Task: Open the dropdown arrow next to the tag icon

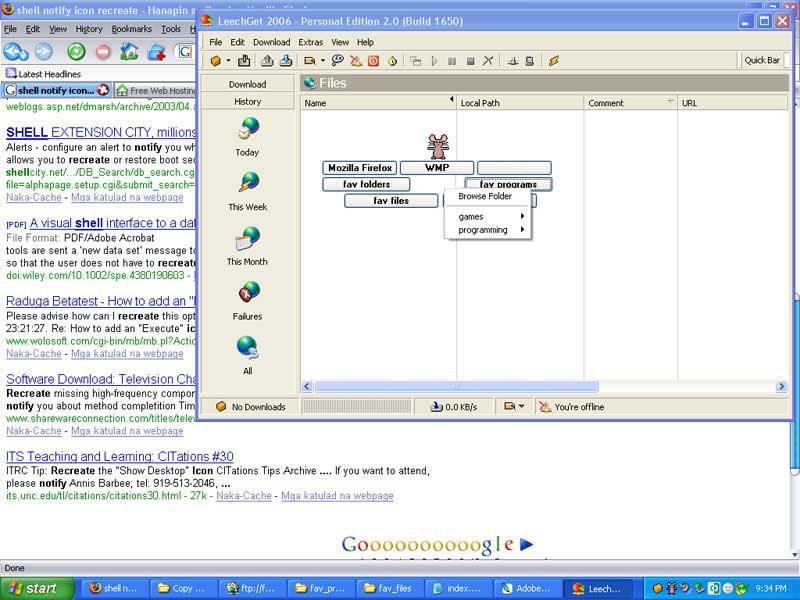Action: [x=322, y=61]
